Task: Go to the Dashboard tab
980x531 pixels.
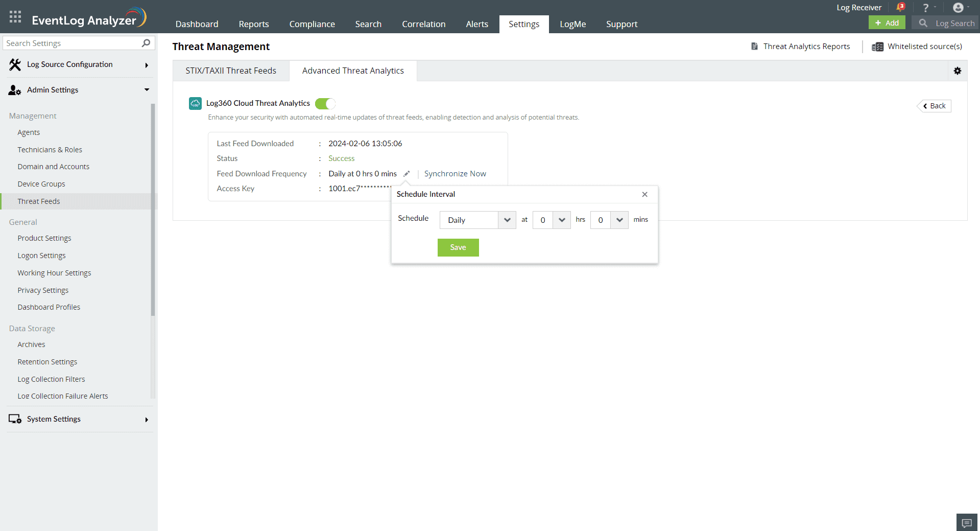Action: 197,24
